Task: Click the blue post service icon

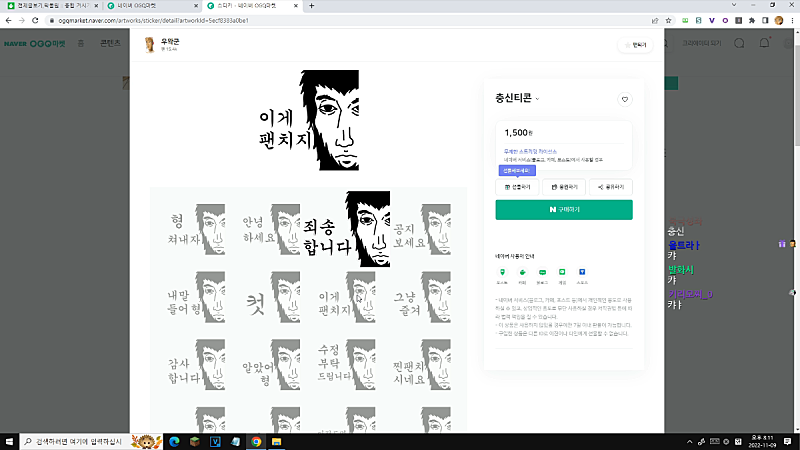Action: click(x=582, y=272)
